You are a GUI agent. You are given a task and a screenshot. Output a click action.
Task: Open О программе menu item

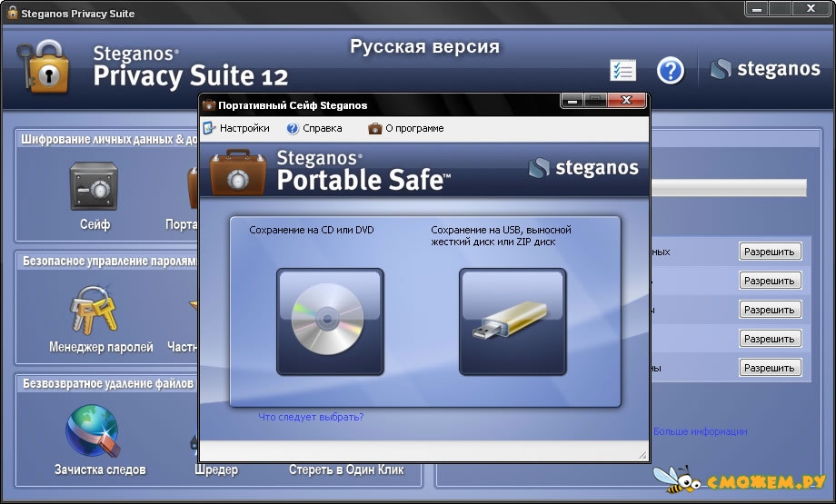coord(406,128)
